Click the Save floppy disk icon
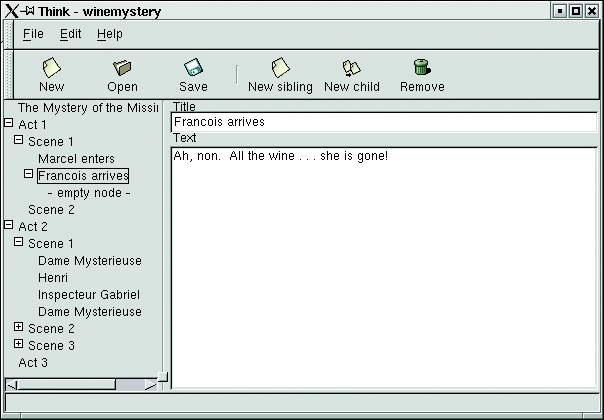 point(193,68)
